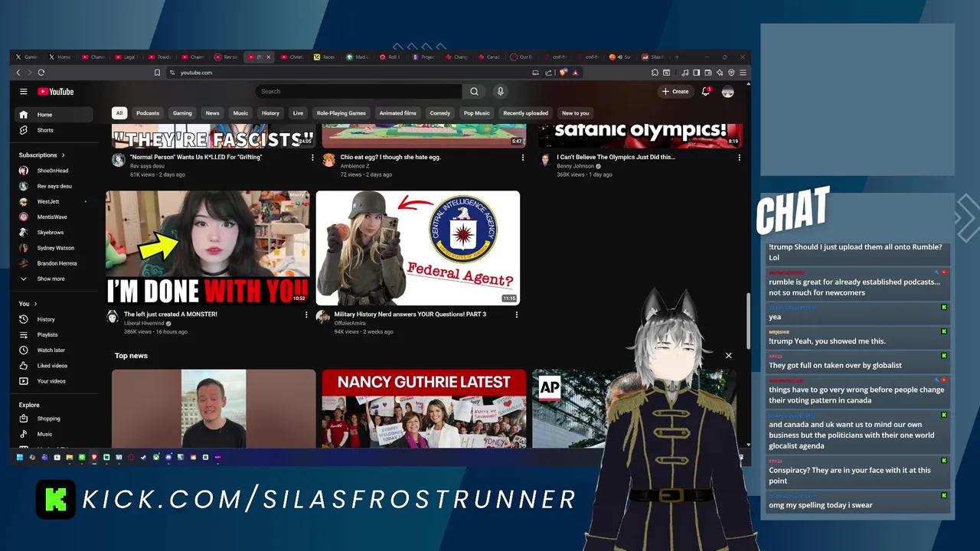Open the notifications bell

pos(706,91)
